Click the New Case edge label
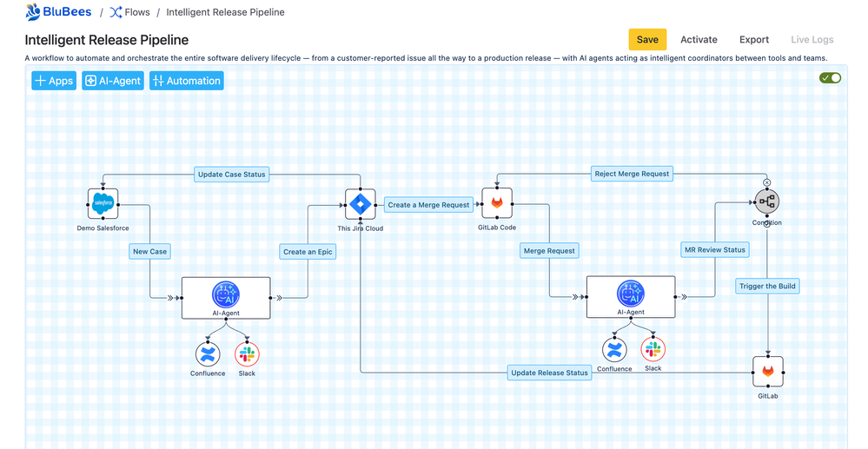The height and width of the screenshot is (449, 868). (x=149, y=251)
